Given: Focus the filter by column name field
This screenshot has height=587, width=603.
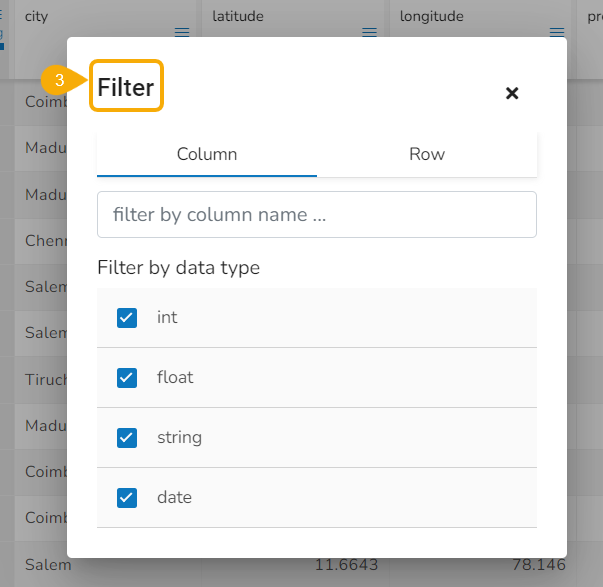Looking at the screenshot, I should click(x=317, y=215).
